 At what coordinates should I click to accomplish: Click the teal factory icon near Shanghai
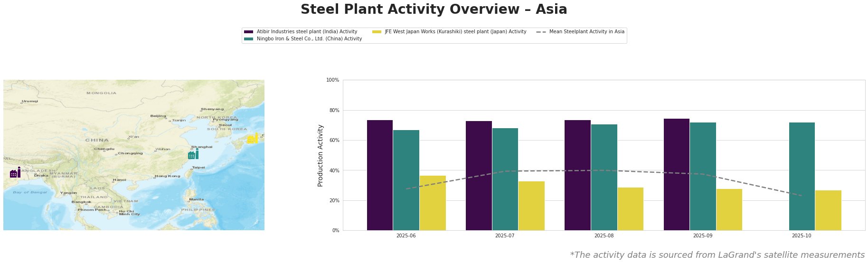tap(193, 154)
